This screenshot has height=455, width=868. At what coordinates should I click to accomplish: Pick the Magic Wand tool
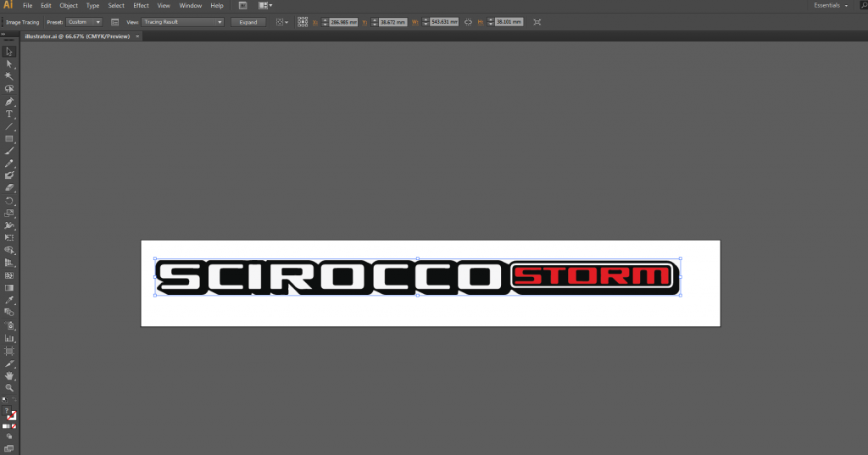click(x=9, y=75)
